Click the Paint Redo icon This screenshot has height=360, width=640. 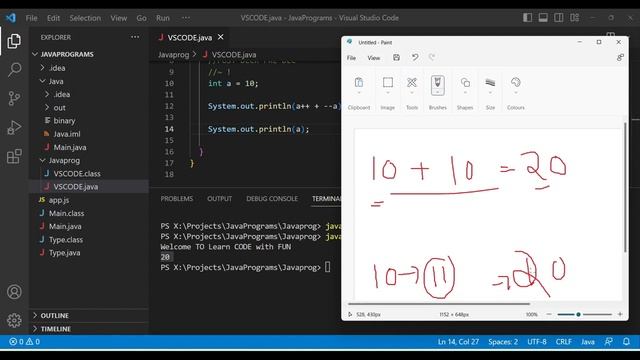(x=432, y=58)
